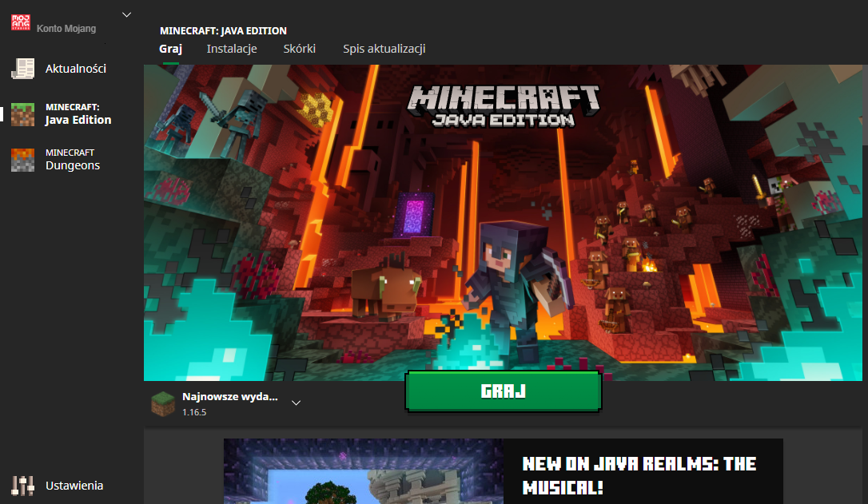Image resolution: width=868 pixels, height=504 pixels.
Task: Select the Java Edition grass block sidebar icon
Action: pos(23,114)
